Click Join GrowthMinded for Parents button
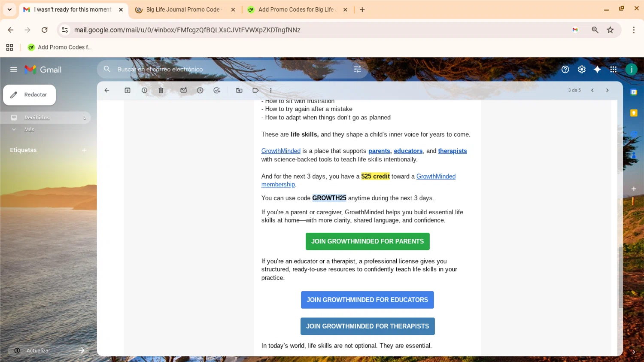644x362 pixels. click(x=368, y=241)
